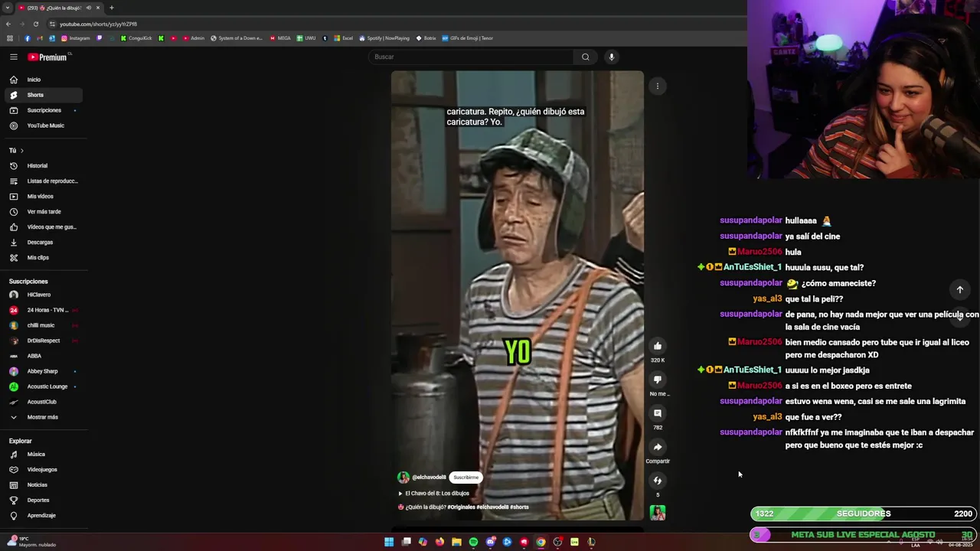Go to YouTube Premium home logo
The image size is (980, 551).
click(48, 57)
